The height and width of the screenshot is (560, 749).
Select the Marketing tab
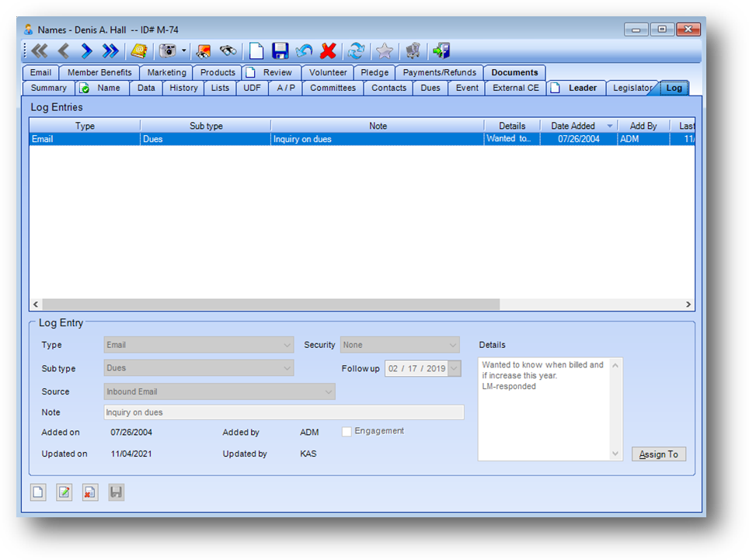click(x=167, y=72)
